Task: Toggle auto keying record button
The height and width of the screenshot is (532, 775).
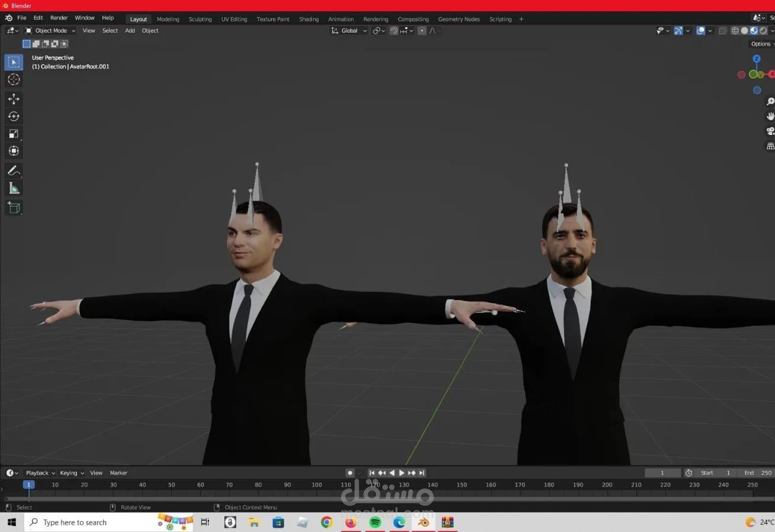Action: coord(350,473)
